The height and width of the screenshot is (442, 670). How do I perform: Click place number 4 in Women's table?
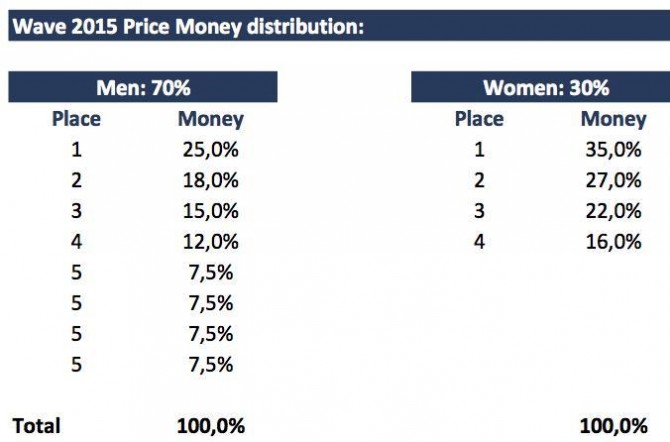(479, 241)
